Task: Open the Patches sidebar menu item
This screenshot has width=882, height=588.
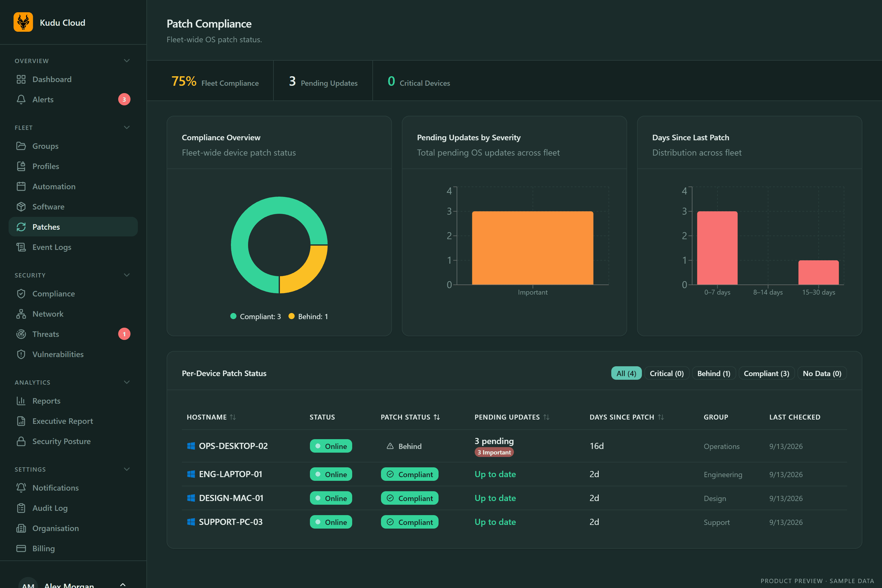Action: tap(73, 227)
